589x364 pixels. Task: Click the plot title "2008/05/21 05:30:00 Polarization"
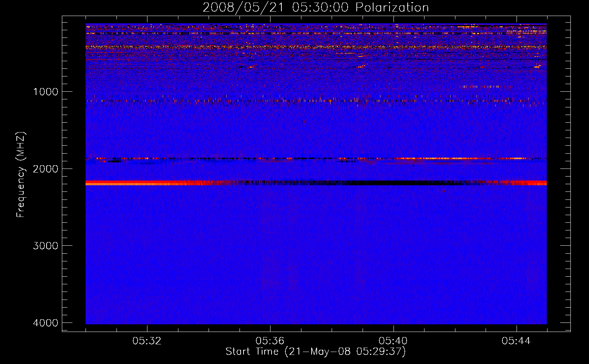316,7
